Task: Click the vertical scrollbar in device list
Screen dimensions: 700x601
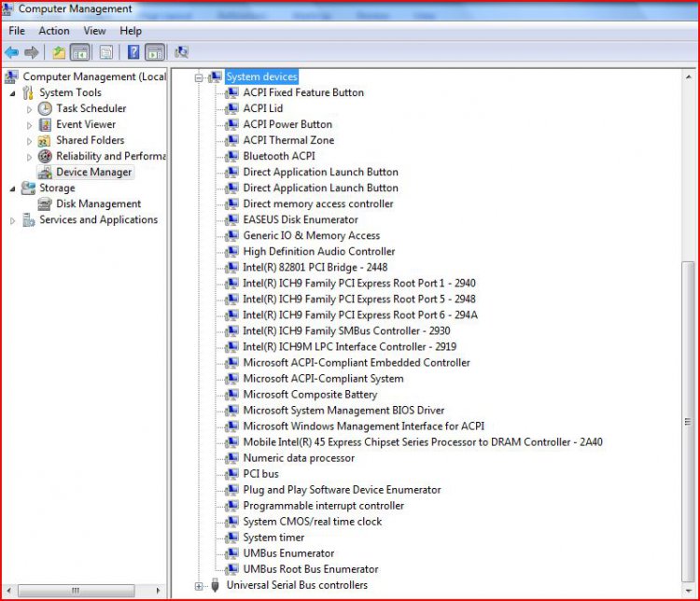Action: click(x=689, y=373)
